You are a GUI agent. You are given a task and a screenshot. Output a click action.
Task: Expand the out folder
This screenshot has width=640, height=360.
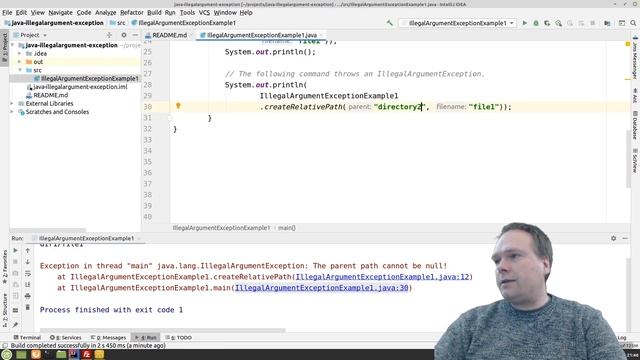point(20,62)
